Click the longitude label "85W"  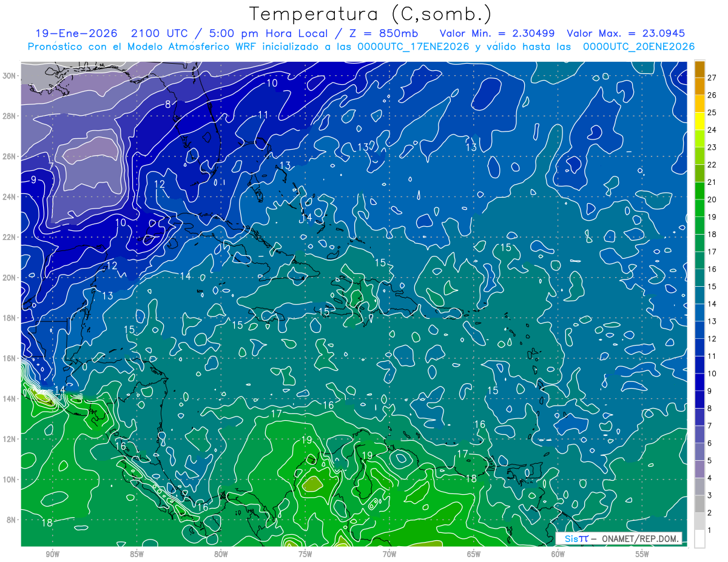(x=136, y=554)
